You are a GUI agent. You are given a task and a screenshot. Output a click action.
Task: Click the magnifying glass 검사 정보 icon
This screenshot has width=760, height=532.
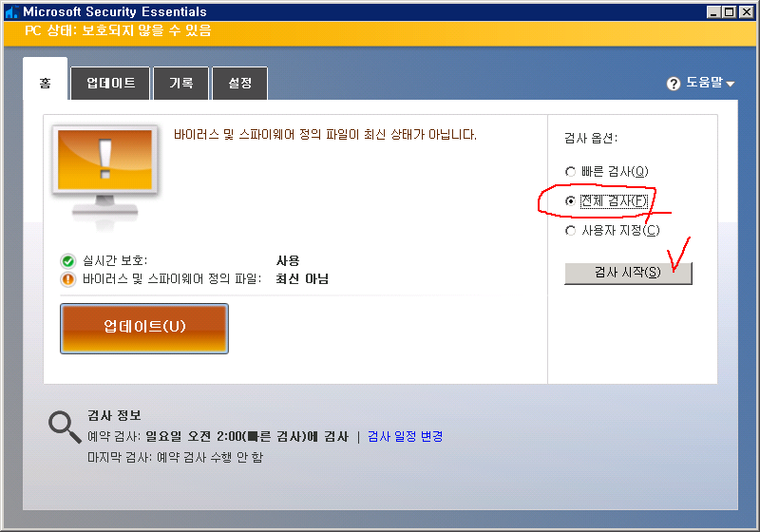click(x=65, y=427)
